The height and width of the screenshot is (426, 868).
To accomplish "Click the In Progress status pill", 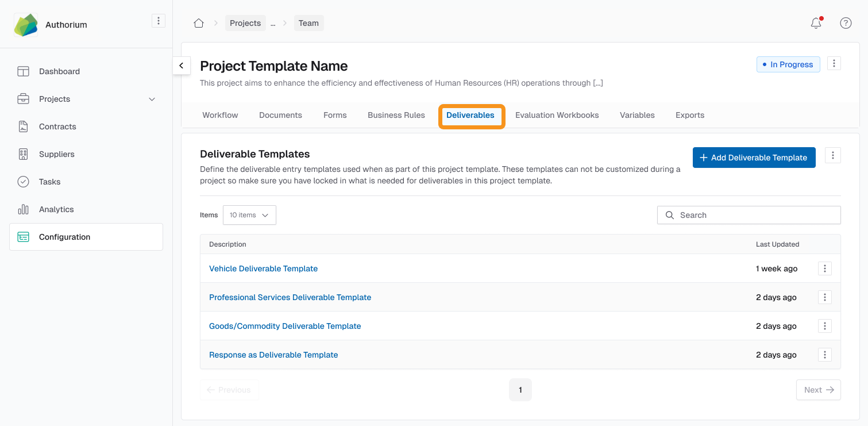I will click(788, 64).
